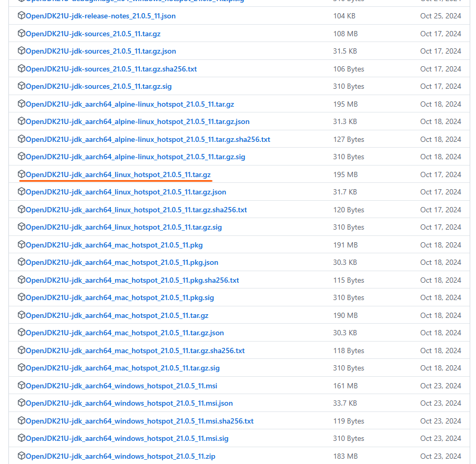
Task: Click the Oct 25, 2024 date
Action: tap(440, 16)
